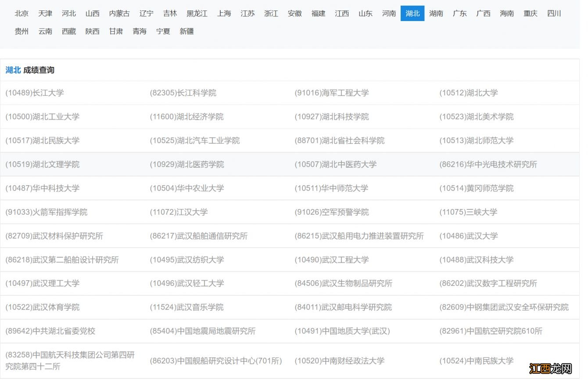Select (88701)湖北省社会科学院
The image size is (588, 382).
click(x=340, y=141)
